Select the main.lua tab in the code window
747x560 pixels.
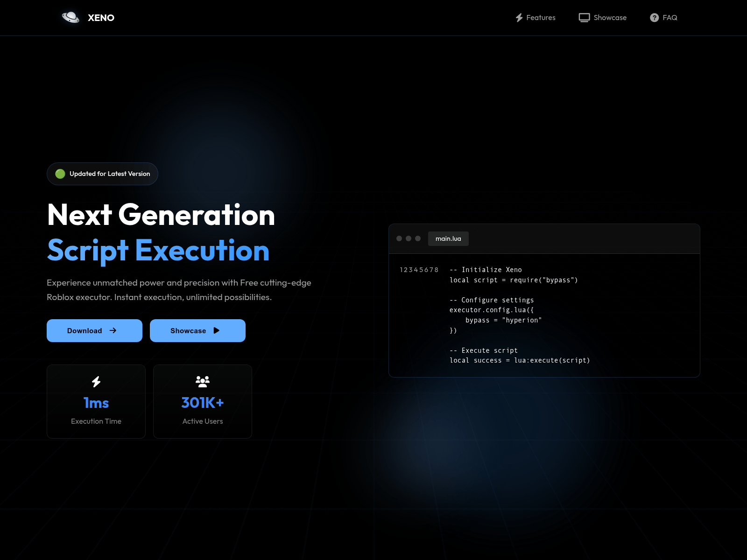448,238
